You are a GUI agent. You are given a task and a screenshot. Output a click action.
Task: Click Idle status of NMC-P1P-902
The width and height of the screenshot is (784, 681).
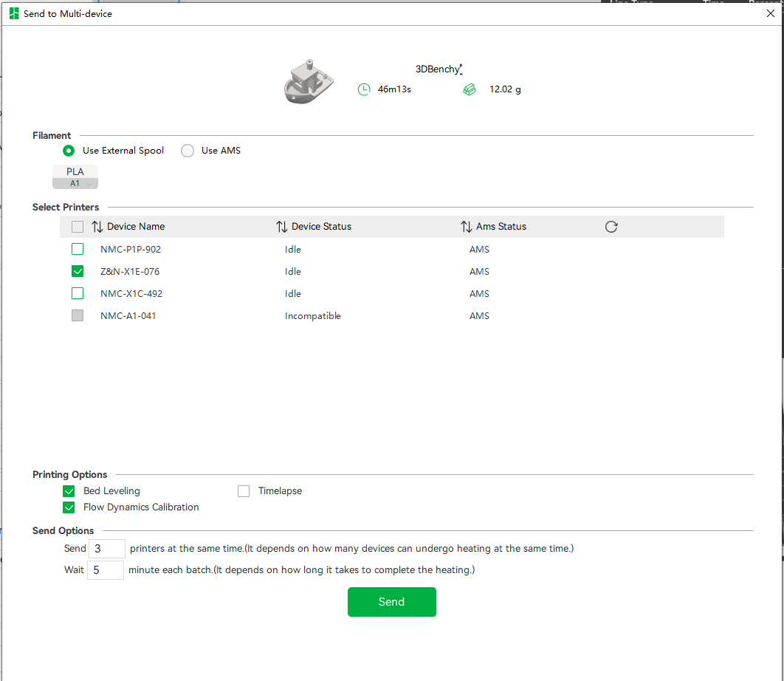[293, 249]
